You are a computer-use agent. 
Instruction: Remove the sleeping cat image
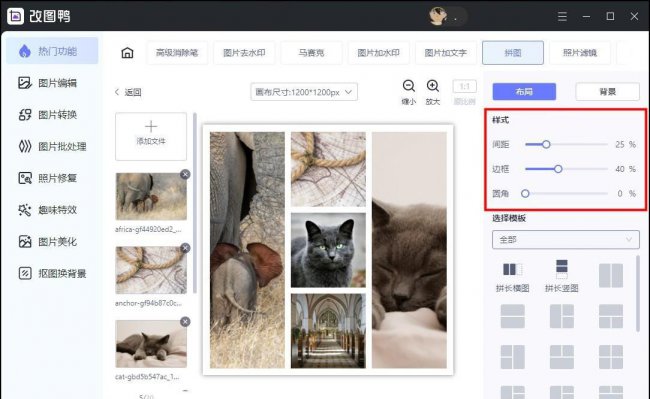point(185,322)
